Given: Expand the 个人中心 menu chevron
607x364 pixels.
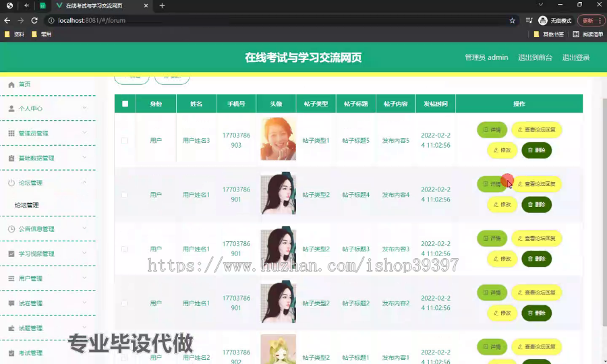Looking at the screenshot, I should coord(84,109).
